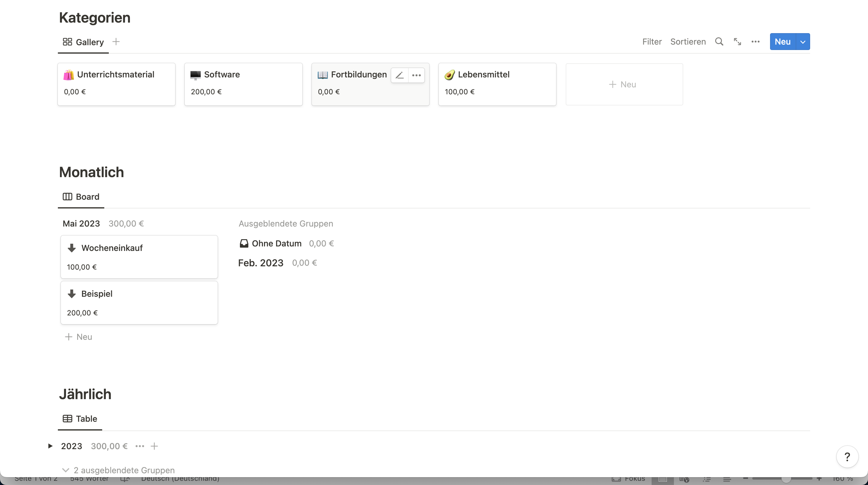The image size is (868, 485).
Task: Open the 2023 group options dots
Action: (x=140, y=446)
